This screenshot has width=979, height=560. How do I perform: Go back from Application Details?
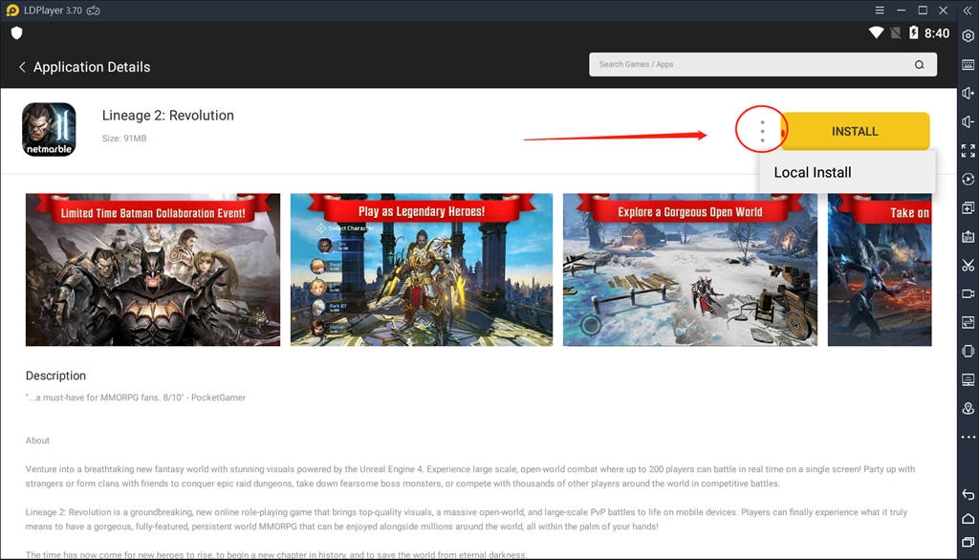(x=22, y=67)
